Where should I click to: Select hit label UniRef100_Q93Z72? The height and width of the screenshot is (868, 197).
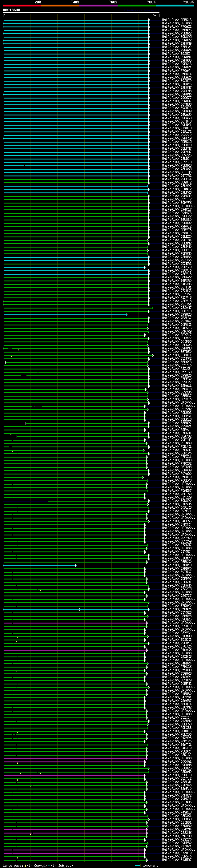176,135
